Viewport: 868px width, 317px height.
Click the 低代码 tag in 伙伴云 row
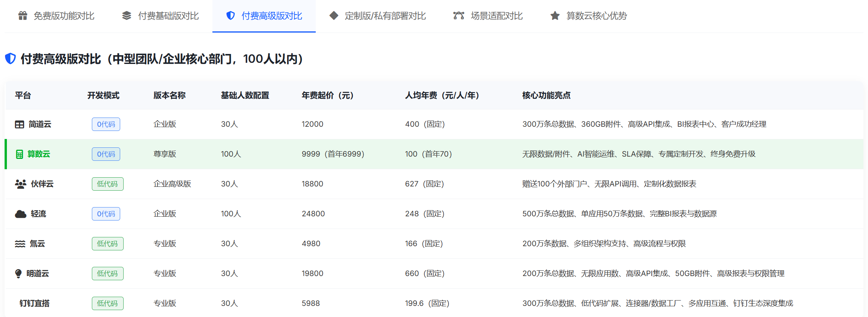108,184
